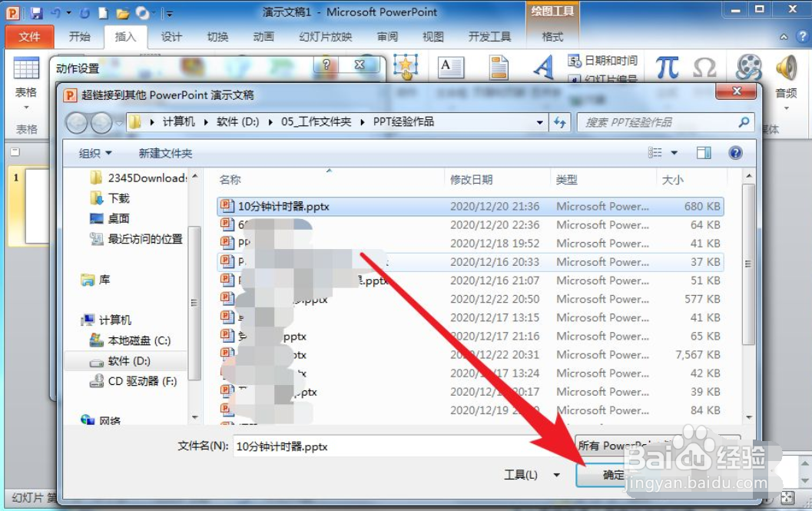The height and width of the screenshot is (511, 812).
Task: Click the text box icon in ribbon
Action: click(450, 68)
